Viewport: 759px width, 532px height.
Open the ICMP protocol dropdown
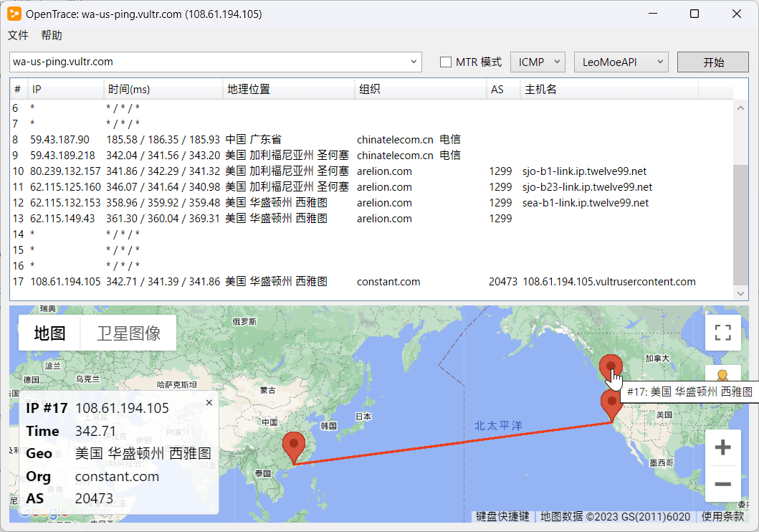pyautogui.click(x=538, y=62)
